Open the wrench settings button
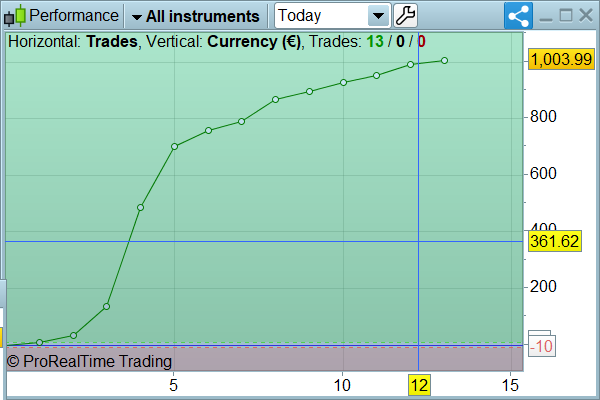The image size is (600, 400). point(405,16)
